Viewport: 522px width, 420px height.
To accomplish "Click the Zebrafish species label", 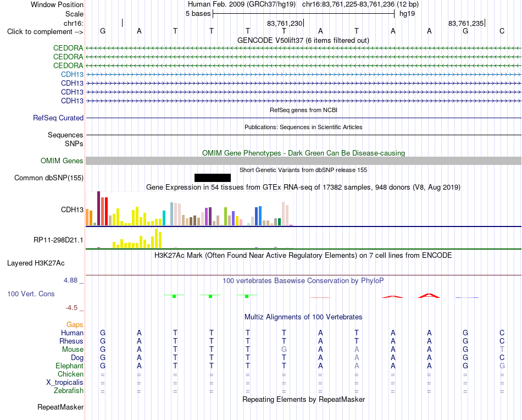I will (x=69, y=390).
